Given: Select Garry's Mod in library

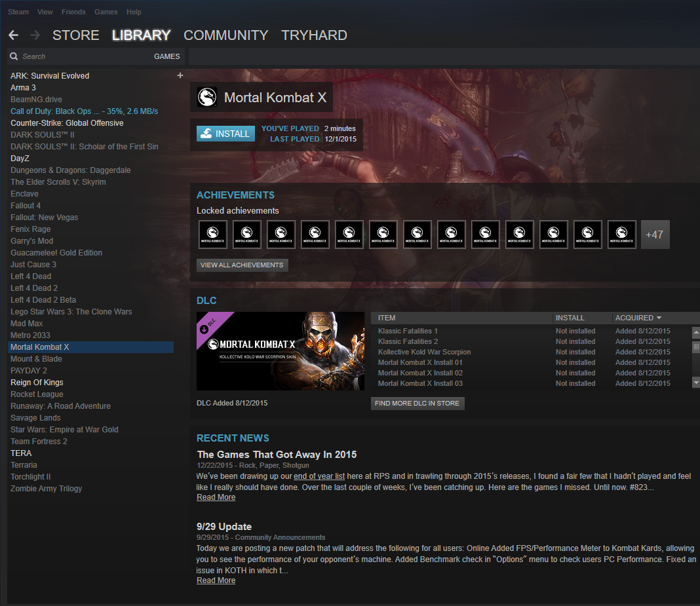Looking at the screenshot, I should (x=31, y=241).
